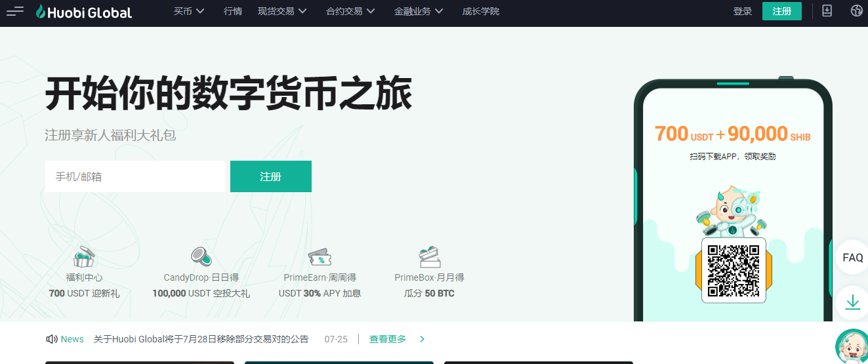The image size is (868, 364).
Task: Click the PrimeEarn·周周得 label
Action: tap(320, 277)
